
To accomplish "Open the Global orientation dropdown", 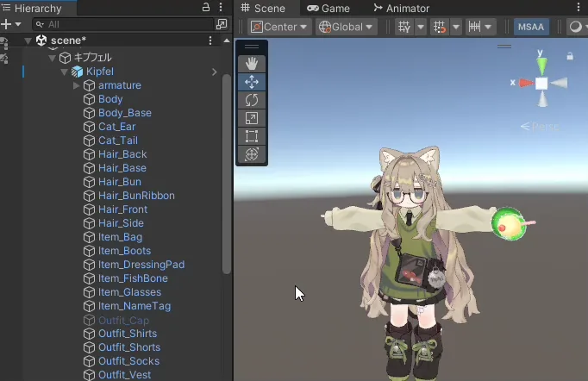I will 346,27.
